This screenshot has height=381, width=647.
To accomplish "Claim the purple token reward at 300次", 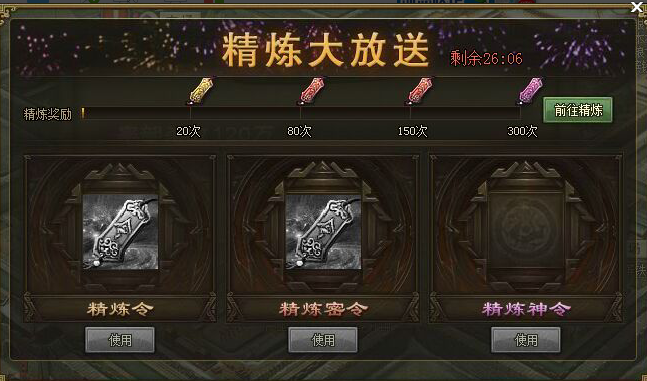I will [531, 90].
